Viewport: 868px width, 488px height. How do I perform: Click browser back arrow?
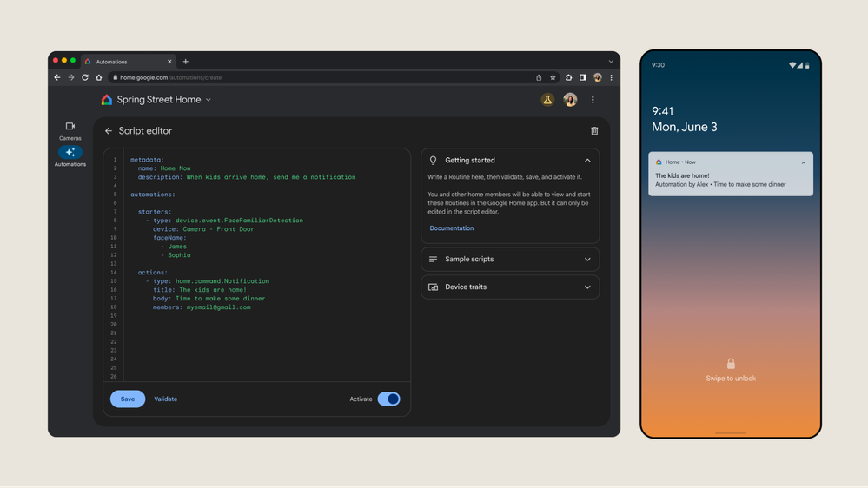click(x=57, y=77)
